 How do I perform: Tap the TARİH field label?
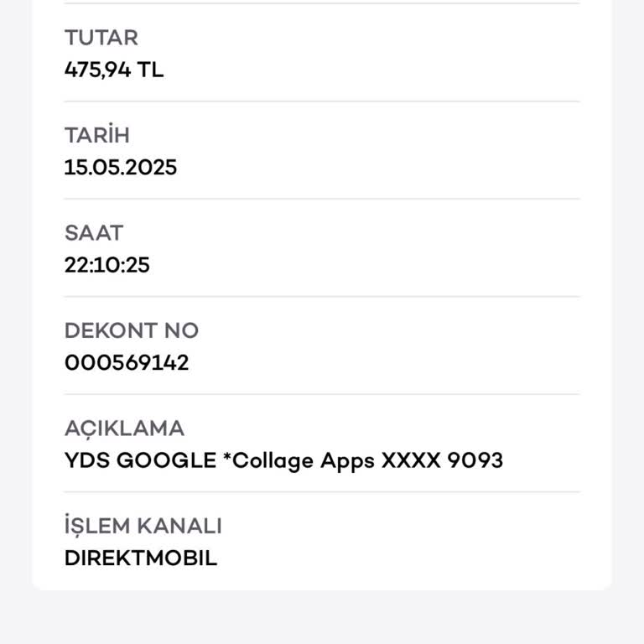(96, 135)
